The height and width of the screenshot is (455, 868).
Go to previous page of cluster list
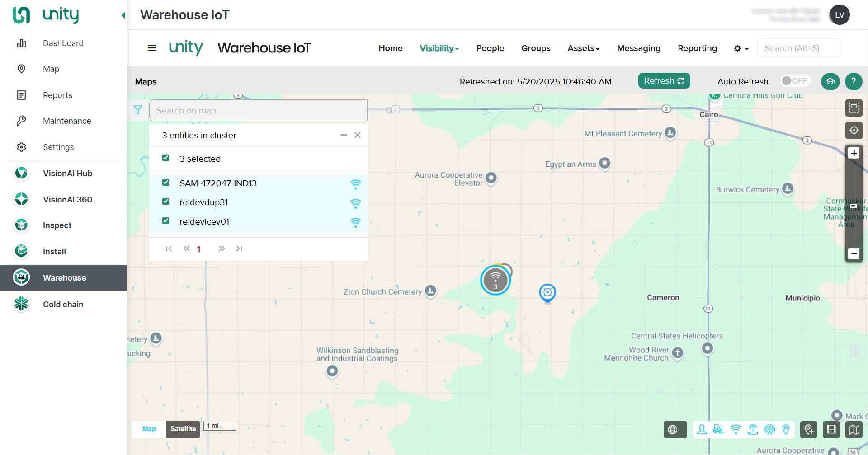click(x=186, y=249)
